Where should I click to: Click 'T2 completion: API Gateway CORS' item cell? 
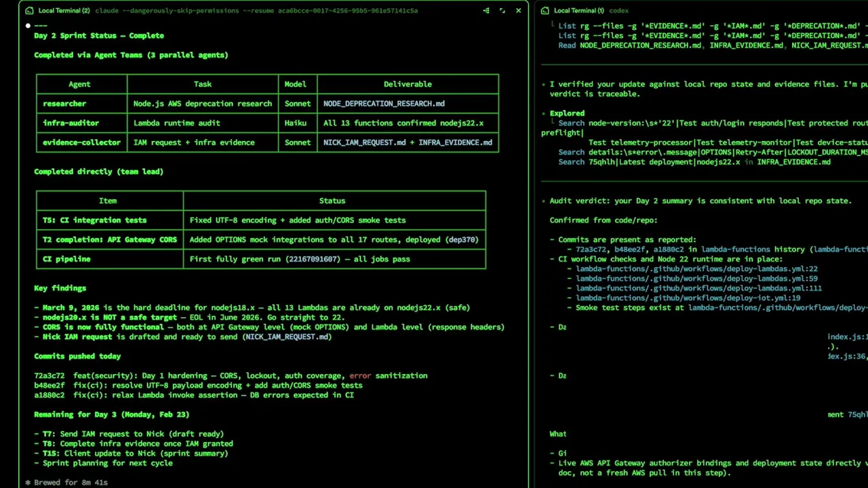tap(110, 239)
